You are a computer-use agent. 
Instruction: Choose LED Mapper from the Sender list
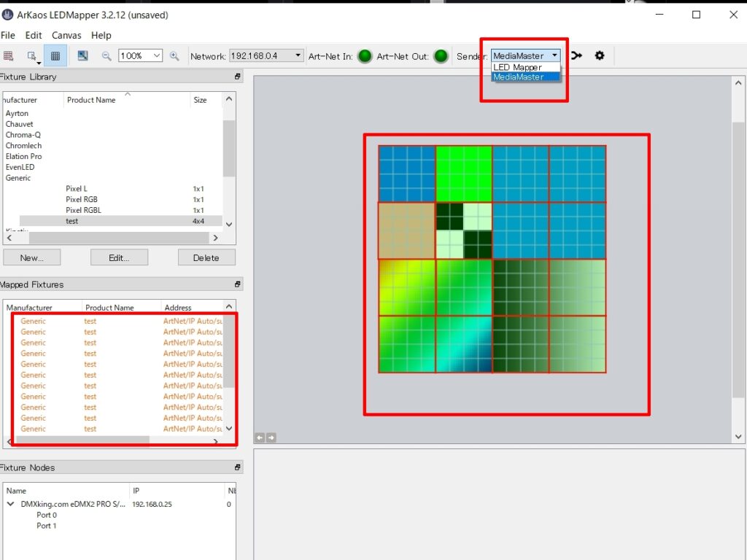(525, 67)
